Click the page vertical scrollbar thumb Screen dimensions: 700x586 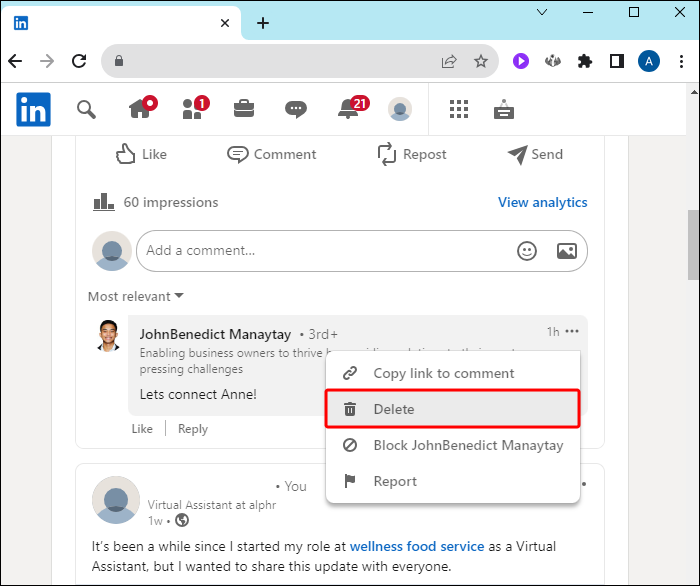(x=692, y=245)
